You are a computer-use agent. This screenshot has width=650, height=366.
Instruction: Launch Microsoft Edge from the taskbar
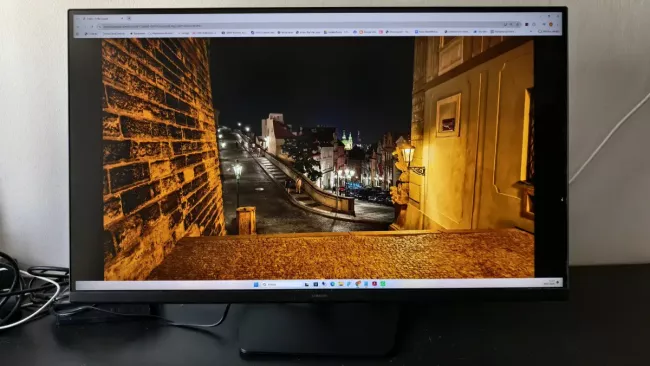(x=332, y=284)
